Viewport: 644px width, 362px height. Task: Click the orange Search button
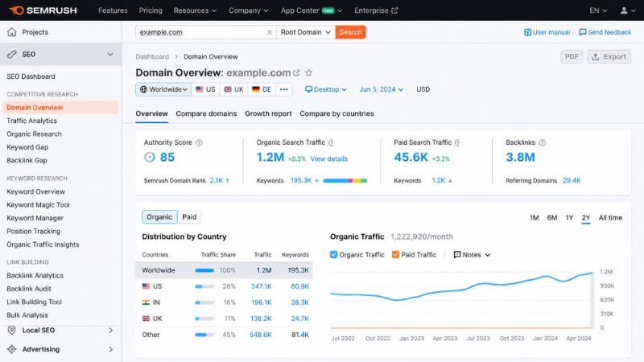click(x=350, y=32)
